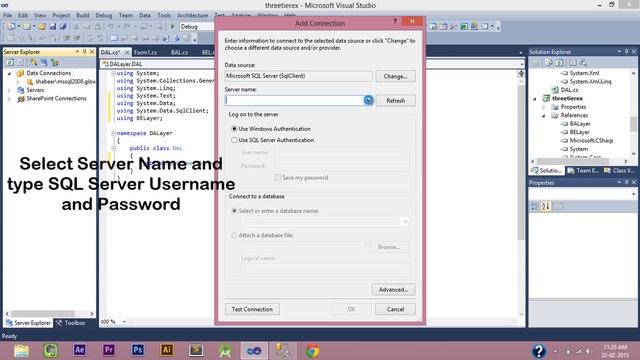The image size is (640, 360).
Task: Click the Save All toolbar icon
Action: 63,27
